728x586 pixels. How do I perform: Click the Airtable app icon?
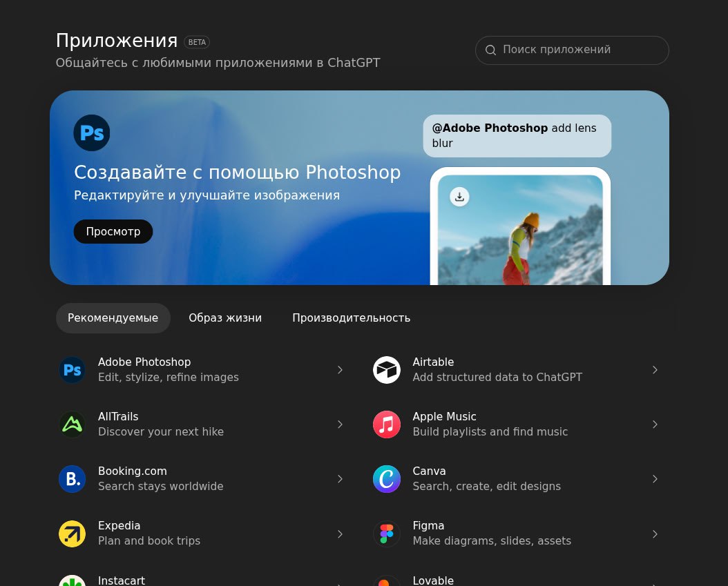(x=387, y=370)
